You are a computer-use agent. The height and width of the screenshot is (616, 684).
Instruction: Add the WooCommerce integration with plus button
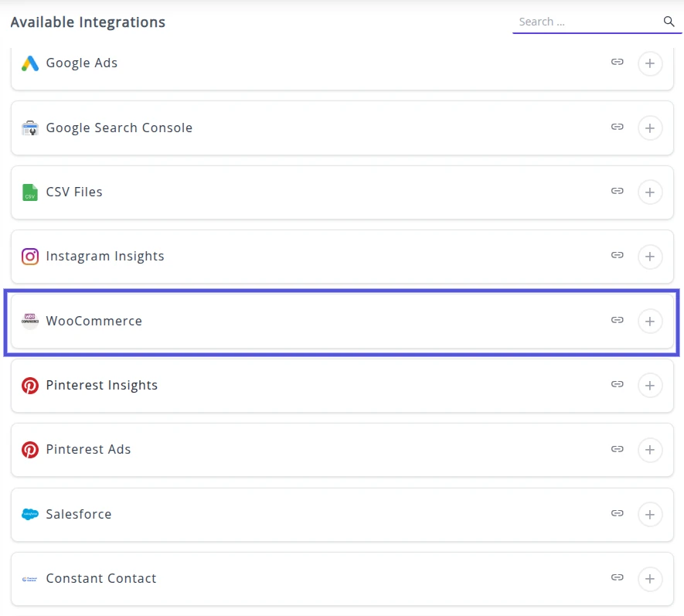(x=650, y=321)
